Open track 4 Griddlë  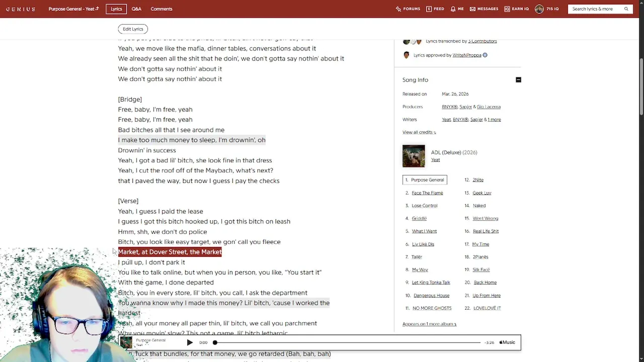419,219
